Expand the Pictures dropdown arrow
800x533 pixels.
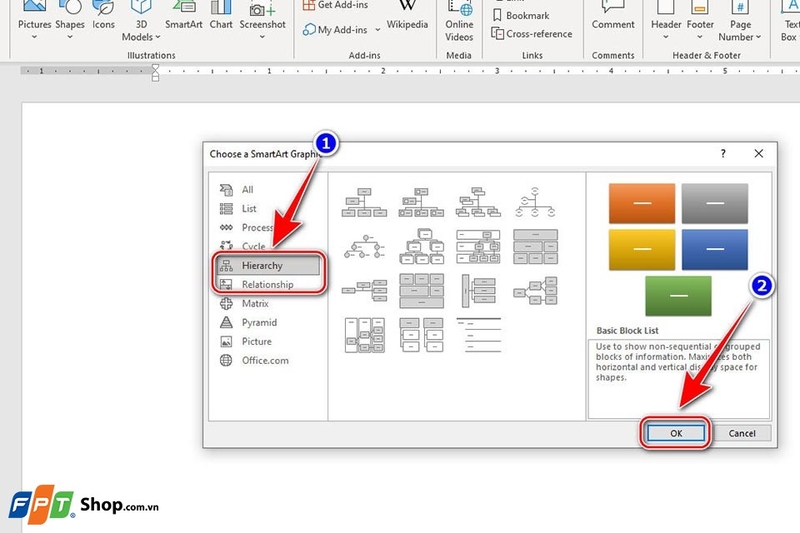coord(34,37)
